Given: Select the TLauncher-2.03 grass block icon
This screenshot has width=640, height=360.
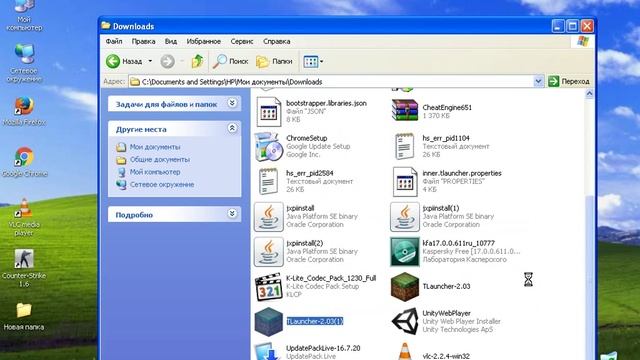Looking at the screenshot, I should (x=404, y=287).
